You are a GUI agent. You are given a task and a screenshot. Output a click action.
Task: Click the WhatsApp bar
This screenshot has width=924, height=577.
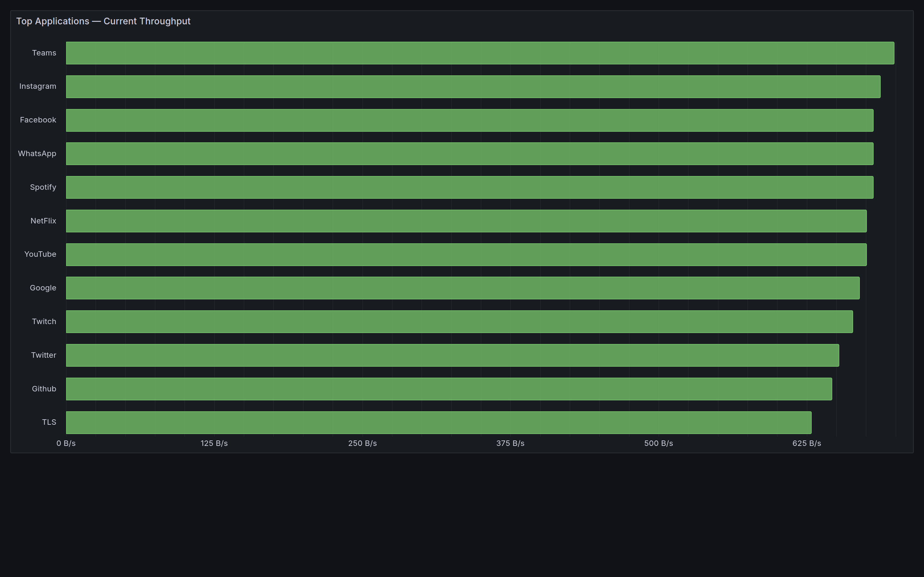click(458, 154)
